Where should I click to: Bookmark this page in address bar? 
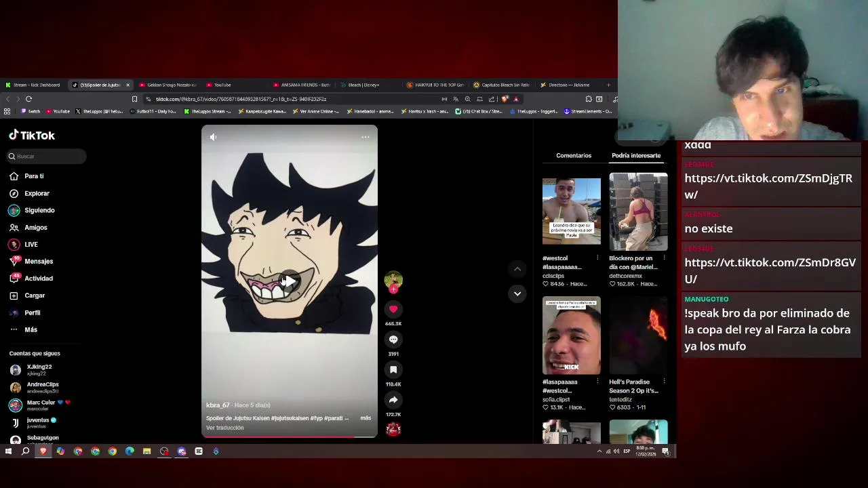click(134, 99)
